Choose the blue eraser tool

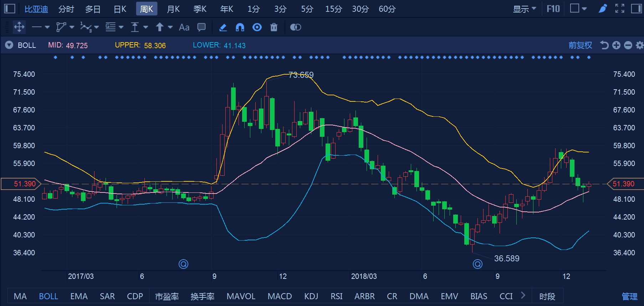pyautogui.click(x=223, y=27)
